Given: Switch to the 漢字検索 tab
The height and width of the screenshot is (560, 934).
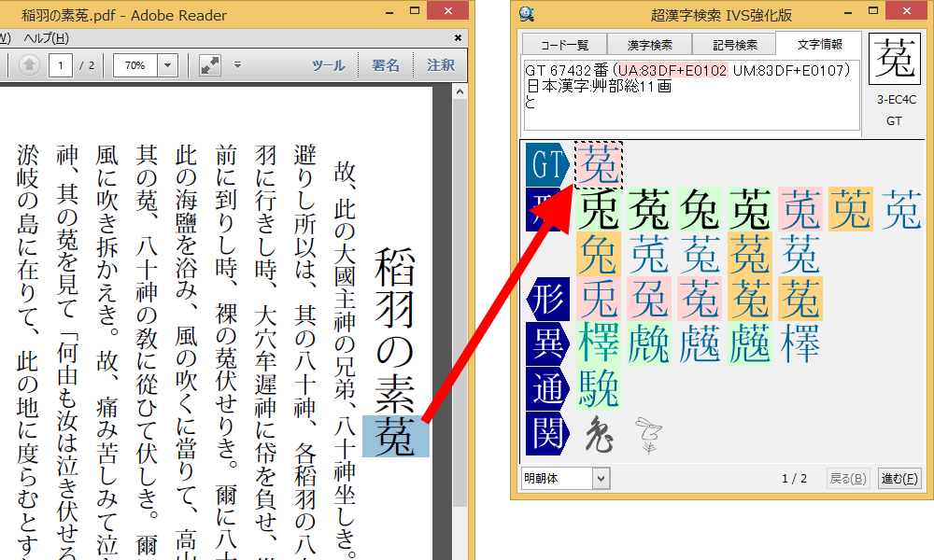Looking at the screenshot, I should (x=648, y=45).
